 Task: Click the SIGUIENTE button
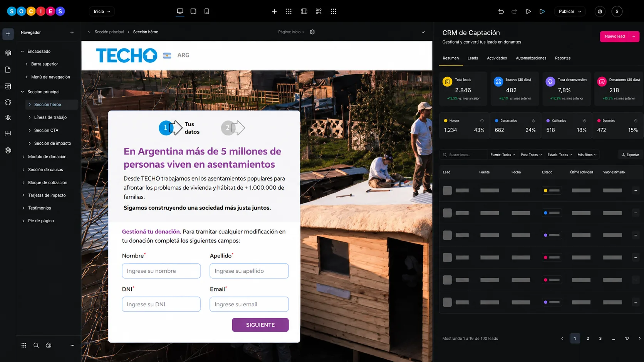[260, 325]
